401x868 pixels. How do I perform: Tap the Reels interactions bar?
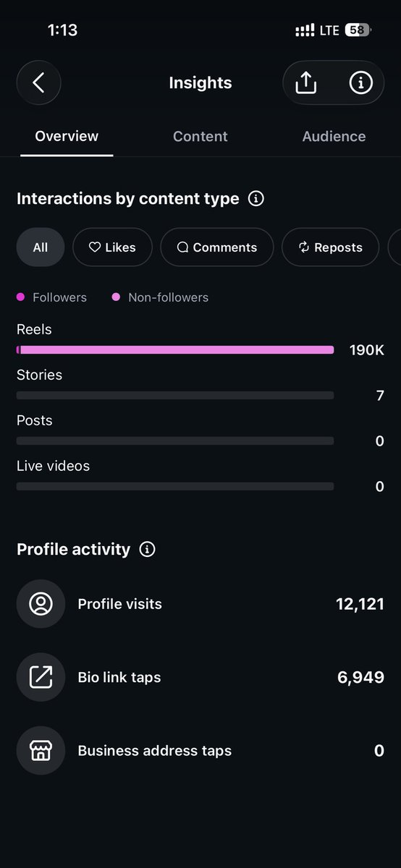(175, 350)
